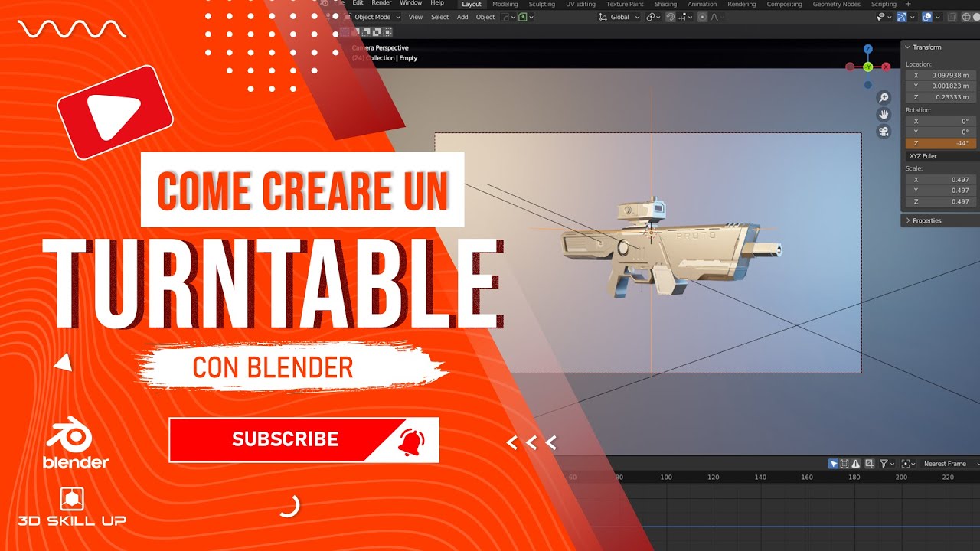Open the viewport Select menu
980x551 pixels.
pos(439,17)
